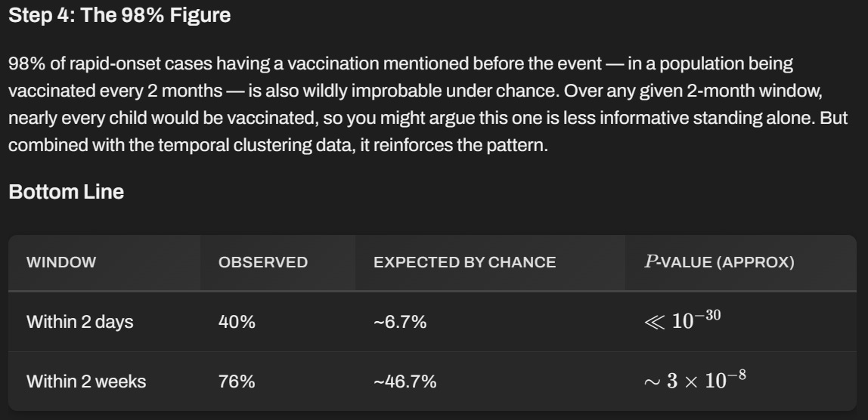Click the 10^-30 p-value formula
868x420 pixels.
click(x=683, y=320)
